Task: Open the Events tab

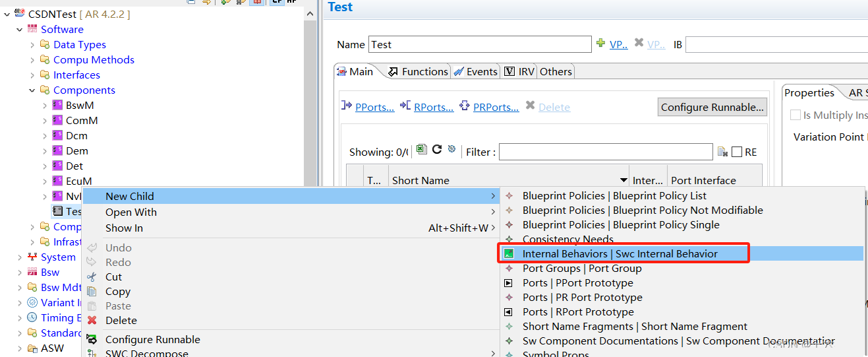Action: (x=475, y=71)
